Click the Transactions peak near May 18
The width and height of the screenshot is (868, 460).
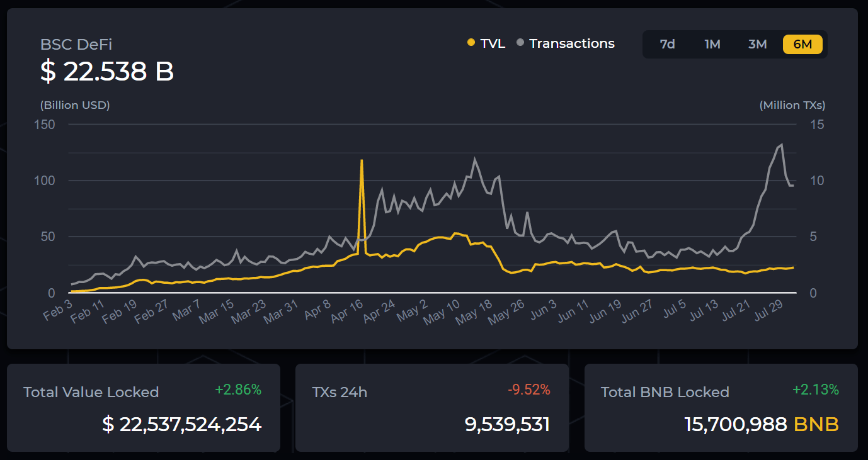474,159
